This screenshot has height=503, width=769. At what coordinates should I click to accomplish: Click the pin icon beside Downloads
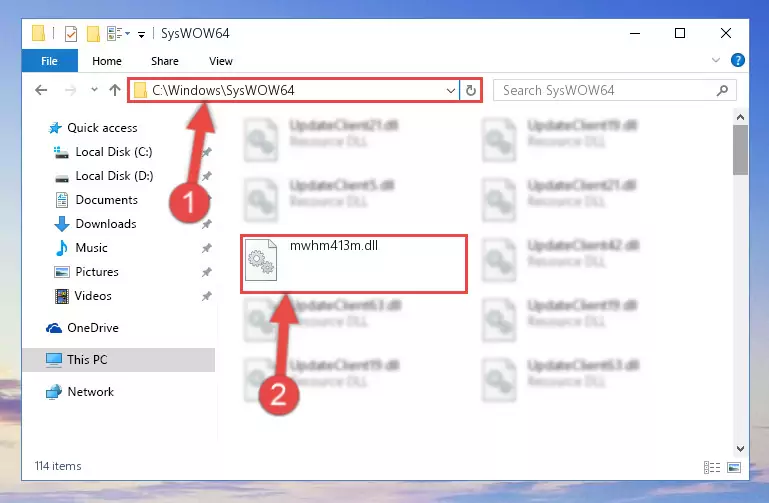pos(206,224)
